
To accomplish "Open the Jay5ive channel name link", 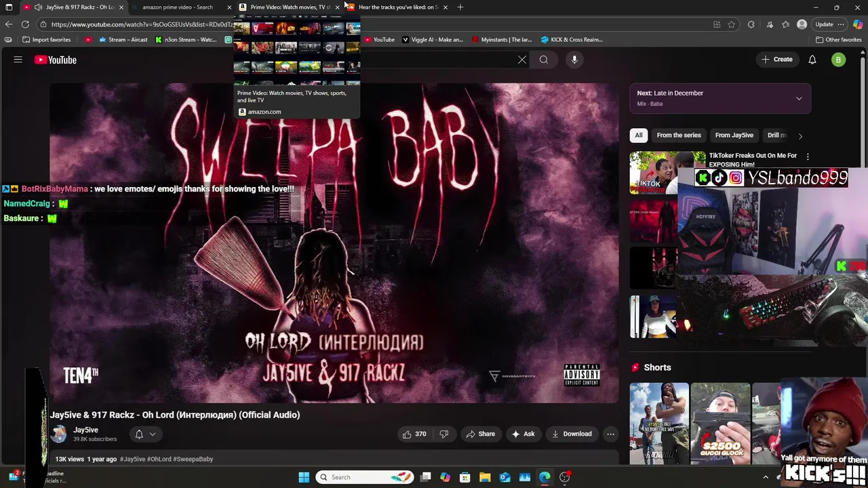I will 86,430.
